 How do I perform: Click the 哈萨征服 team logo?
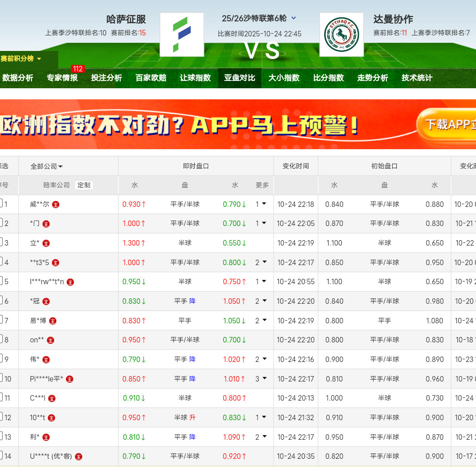pos(182,35)
